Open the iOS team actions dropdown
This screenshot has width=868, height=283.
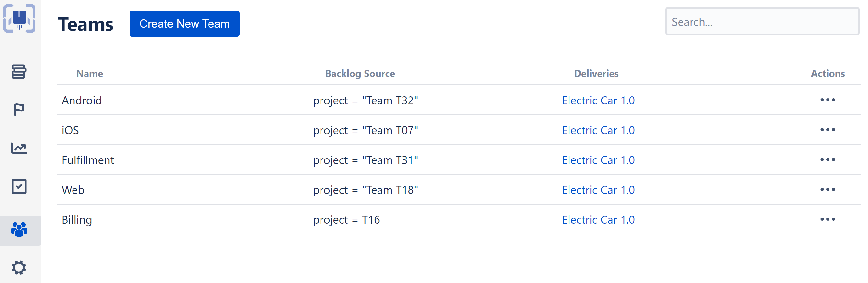[828, 130]
